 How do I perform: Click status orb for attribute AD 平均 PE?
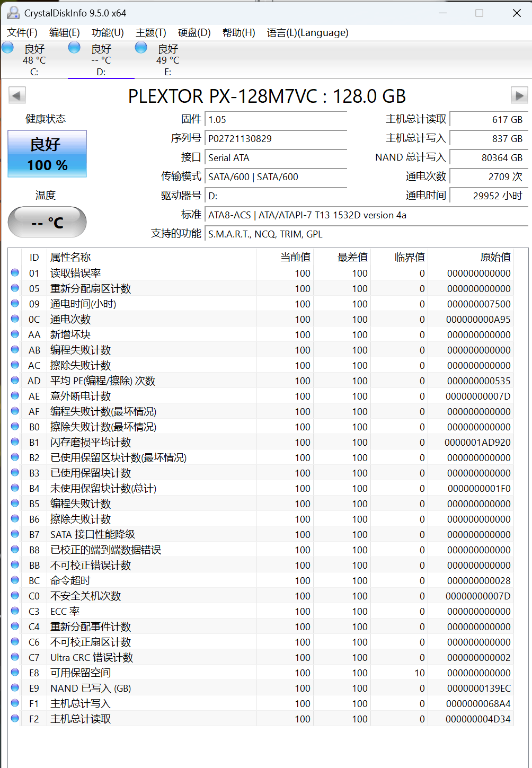(15, 380)
